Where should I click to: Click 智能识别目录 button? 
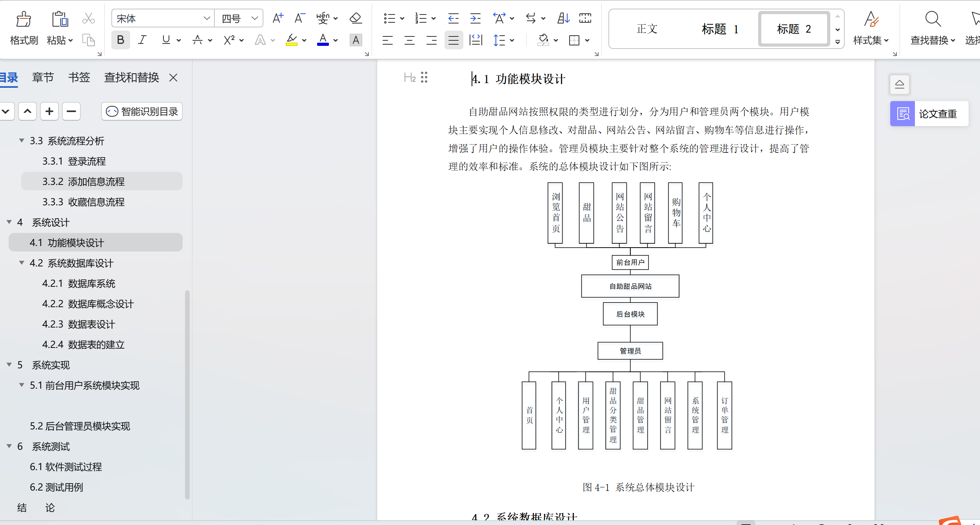(x=142, y=111)
